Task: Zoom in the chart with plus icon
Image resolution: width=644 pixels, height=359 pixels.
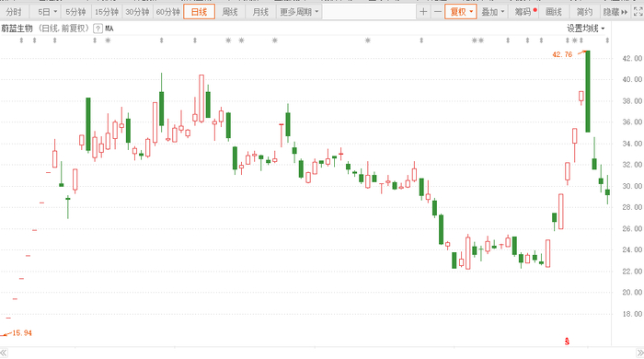Action: (x=423, y=12)
